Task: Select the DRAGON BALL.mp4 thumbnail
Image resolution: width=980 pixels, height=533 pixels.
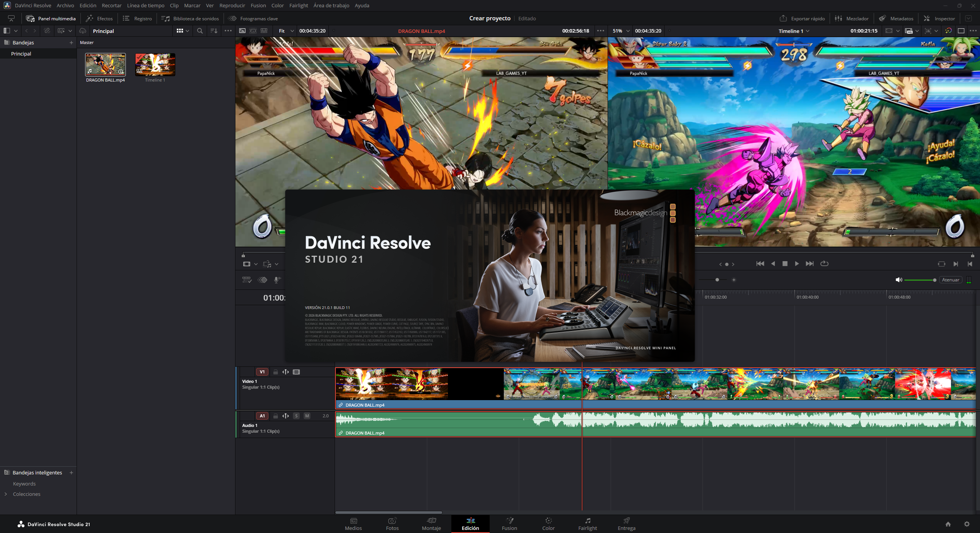Action: tap(105, 64)
